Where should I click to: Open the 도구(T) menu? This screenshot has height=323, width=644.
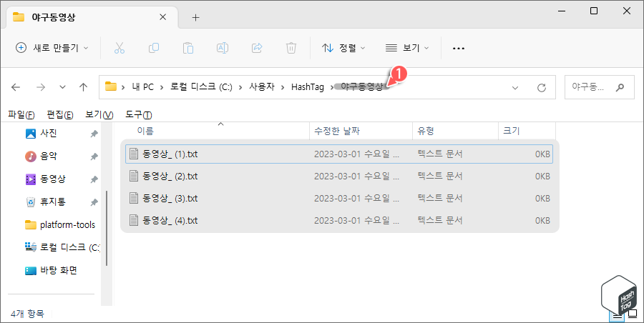coord(138,115)
